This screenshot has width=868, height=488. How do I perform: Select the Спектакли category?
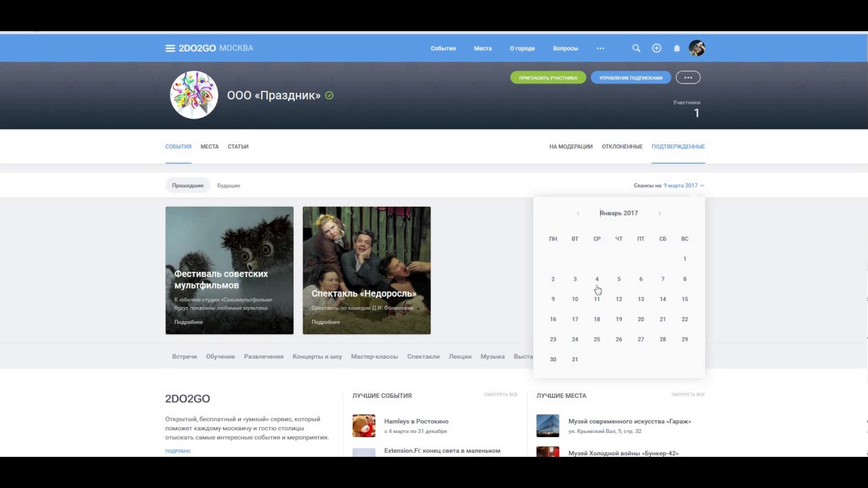pos(423,357)
